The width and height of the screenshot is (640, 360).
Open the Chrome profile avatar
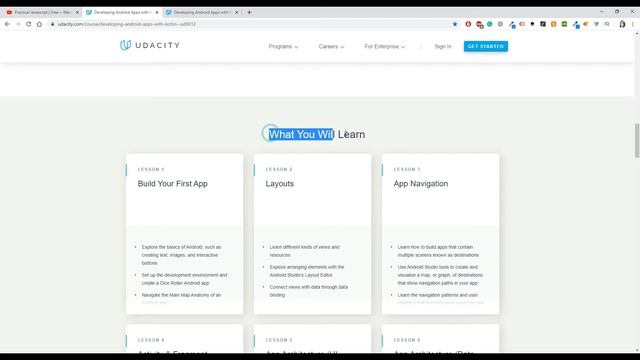[622, 24]
